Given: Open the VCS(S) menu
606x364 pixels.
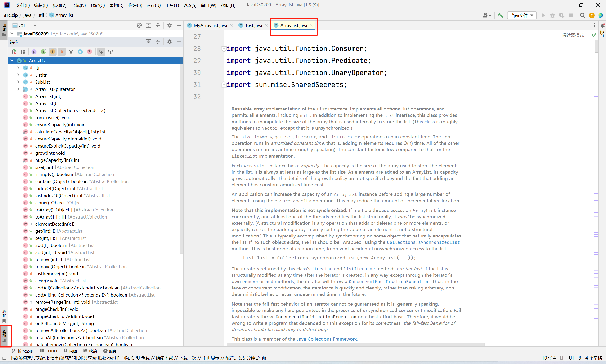Looking at the screenshot, I should [x=190, y=5].
